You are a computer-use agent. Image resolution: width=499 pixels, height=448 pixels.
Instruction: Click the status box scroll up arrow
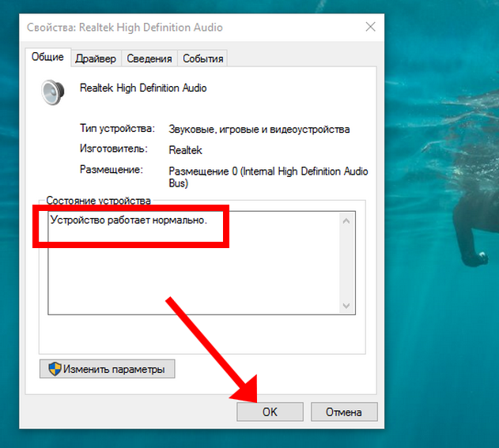click(x=346, y=222)
